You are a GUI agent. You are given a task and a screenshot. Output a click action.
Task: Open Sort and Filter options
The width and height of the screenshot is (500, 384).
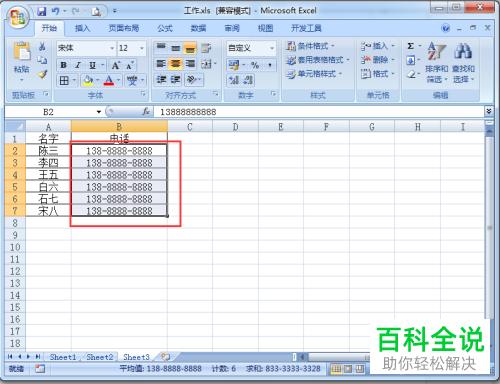(436, 62)
